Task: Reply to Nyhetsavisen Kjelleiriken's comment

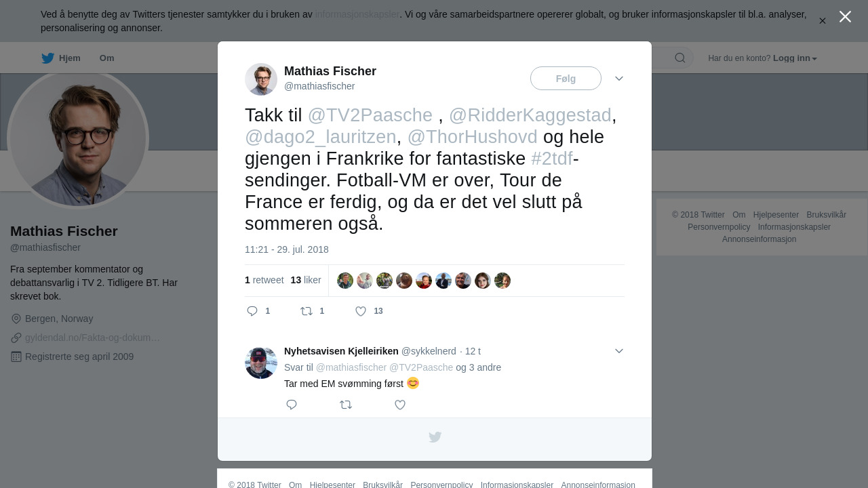Action: pos(292,405)
